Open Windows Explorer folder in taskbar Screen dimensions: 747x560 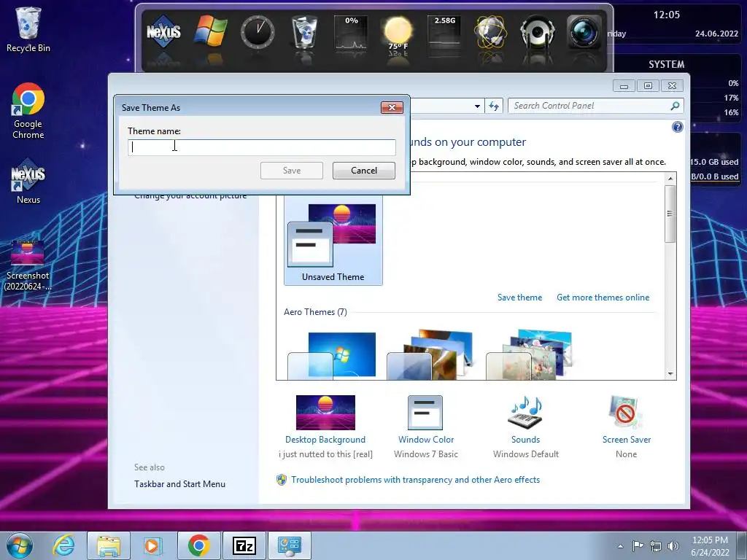(109, 545)
